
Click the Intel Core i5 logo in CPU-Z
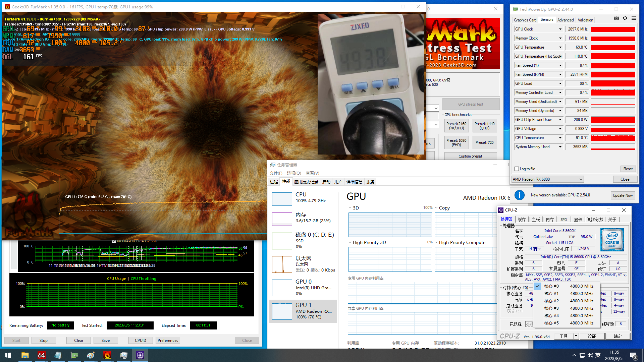(612, 240)
